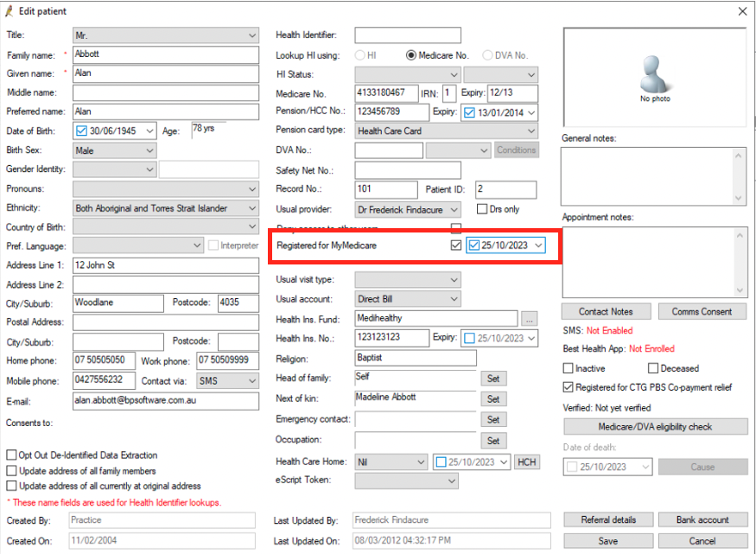Click the HCH button
The image size is (756, 554).
[527, 462]
